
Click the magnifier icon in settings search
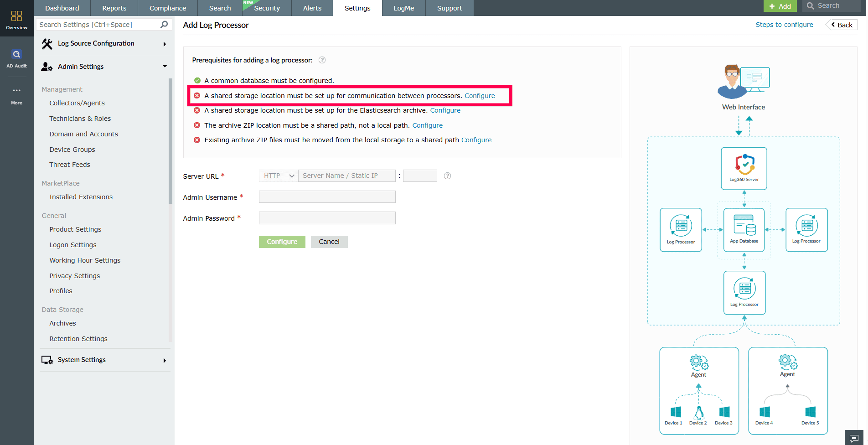point(164,25)
